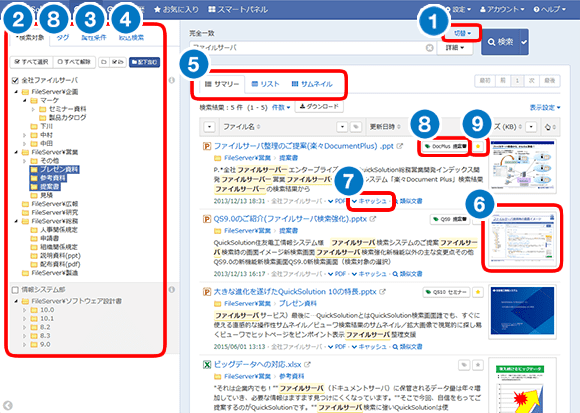The height and width of the screenshot is (413, 580).
Task: Click the external-open icon beside ビッグデータへの対応.xlsx
Action: pos(307,365)
